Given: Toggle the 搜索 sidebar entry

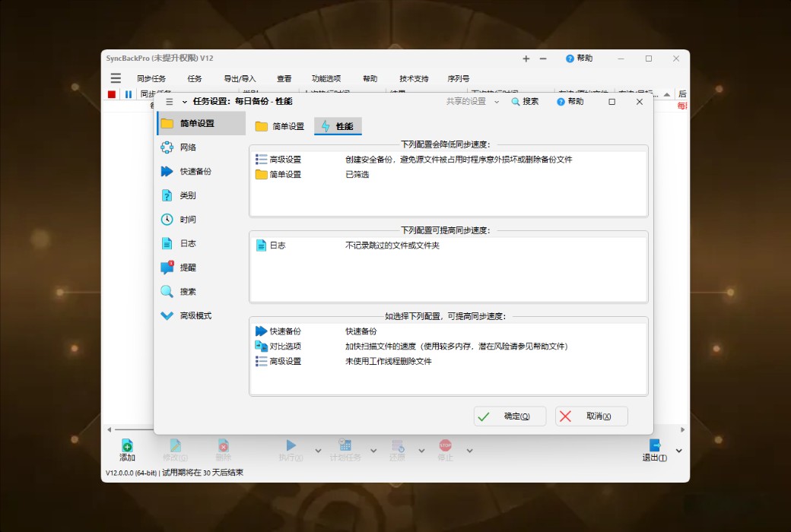Looking at the screenshot, I should [x=182, y=292].
